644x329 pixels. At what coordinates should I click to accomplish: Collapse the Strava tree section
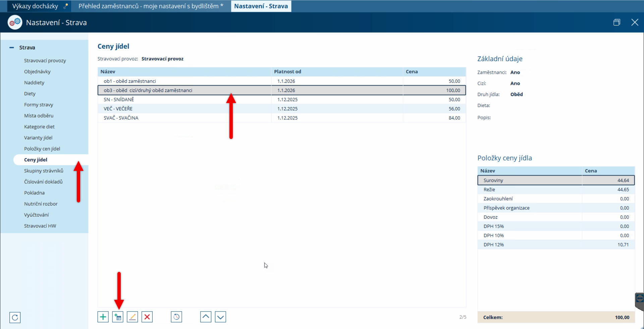click(x=12, y=48)
